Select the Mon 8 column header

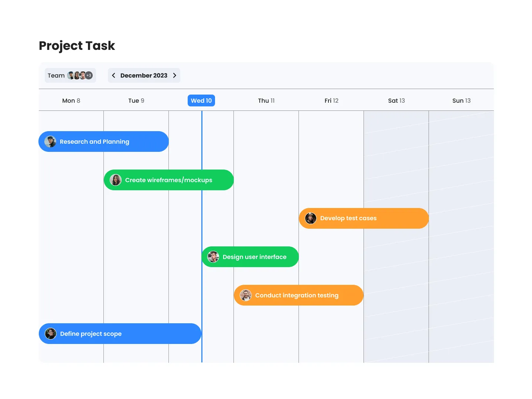[x=71, y=100]
